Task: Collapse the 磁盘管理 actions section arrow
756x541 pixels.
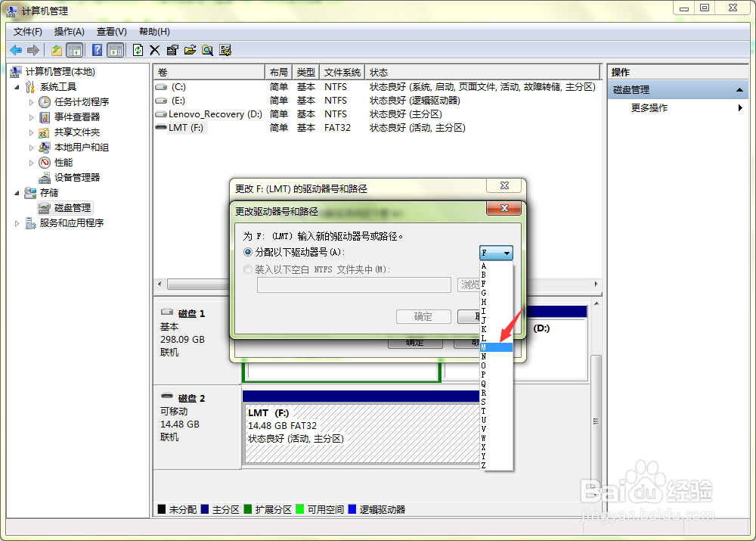Action: [x=739, y=90]
